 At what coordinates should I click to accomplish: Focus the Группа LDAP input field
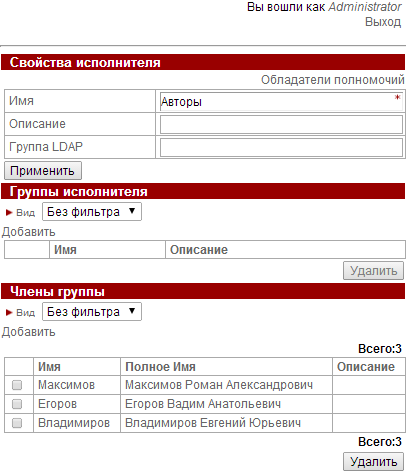(x=281, y=147)
